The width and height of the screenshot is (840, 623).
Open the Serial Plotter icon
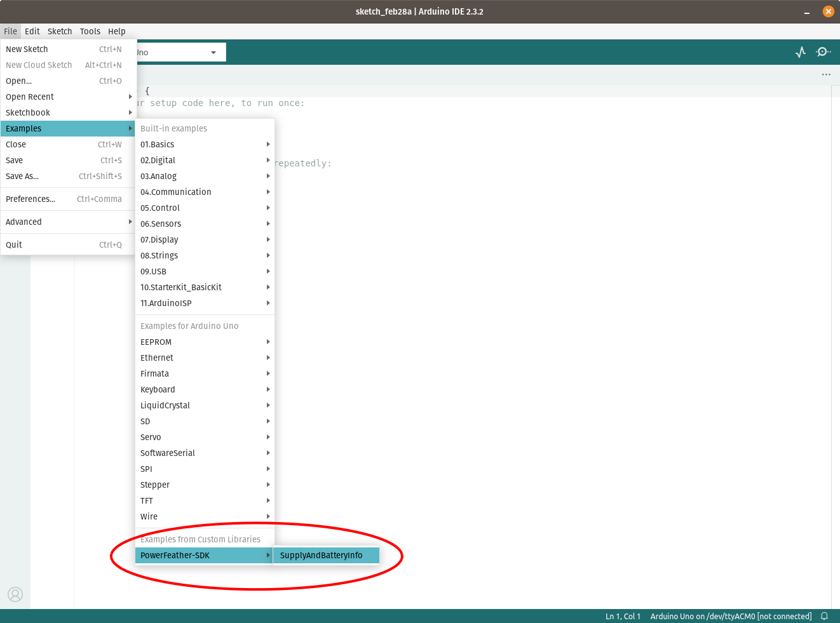click(800, 52)
